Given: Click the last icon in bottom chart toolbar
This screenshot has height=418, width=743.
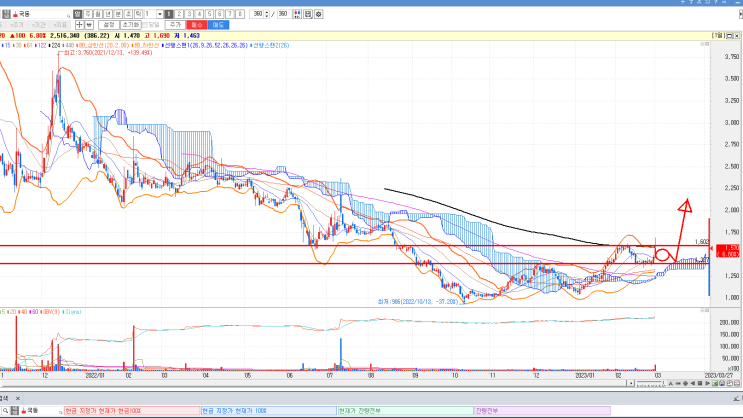Looking at the screenshot, I should (x=737, y=383).
